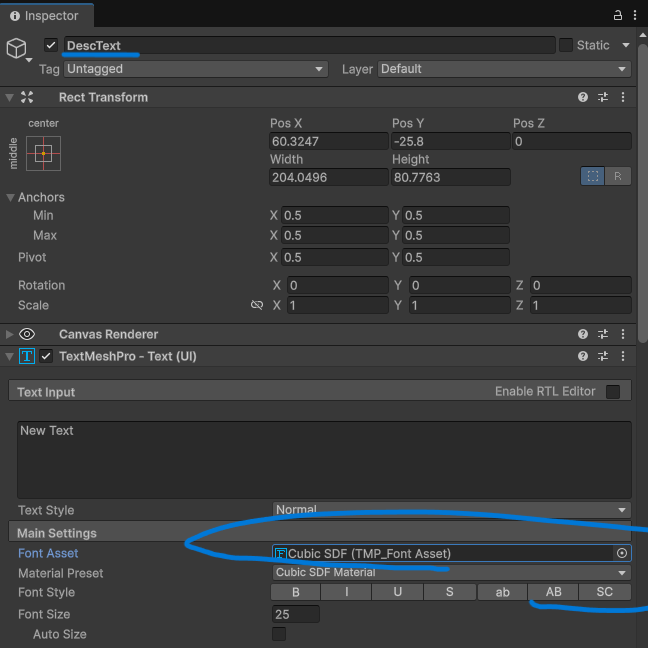Click the Canvas Renderer eye icon
Viewport: 648px width, 648px height.
[x=27, y=334]
